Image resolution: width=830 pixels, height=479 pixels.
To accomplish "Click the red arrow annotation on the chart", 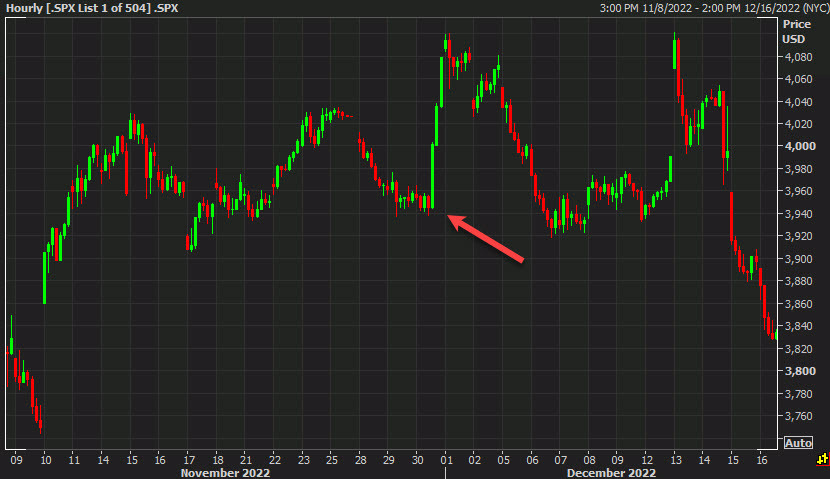I will coord(486,240).
